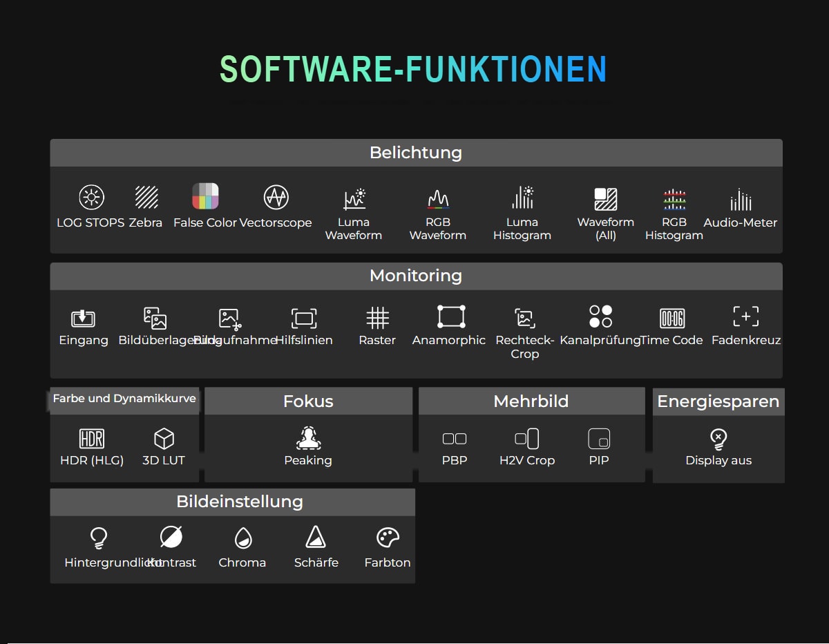Click the Fadenkreuz crosshair icon
The image size is (829, 644).
click(746, 316)
